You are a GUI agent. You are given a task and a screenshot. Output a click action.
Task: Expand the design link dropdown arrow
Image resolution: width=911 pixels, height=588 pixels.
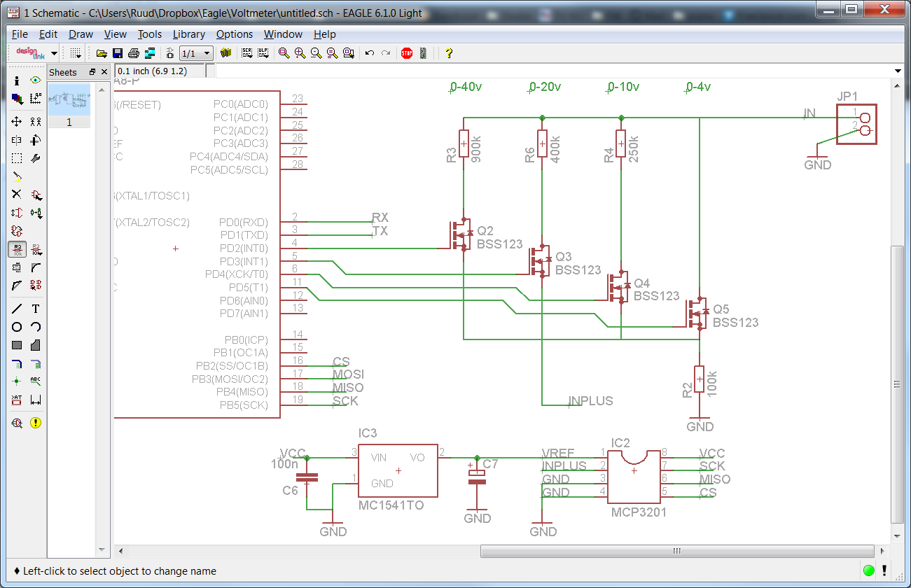point(55,53)
